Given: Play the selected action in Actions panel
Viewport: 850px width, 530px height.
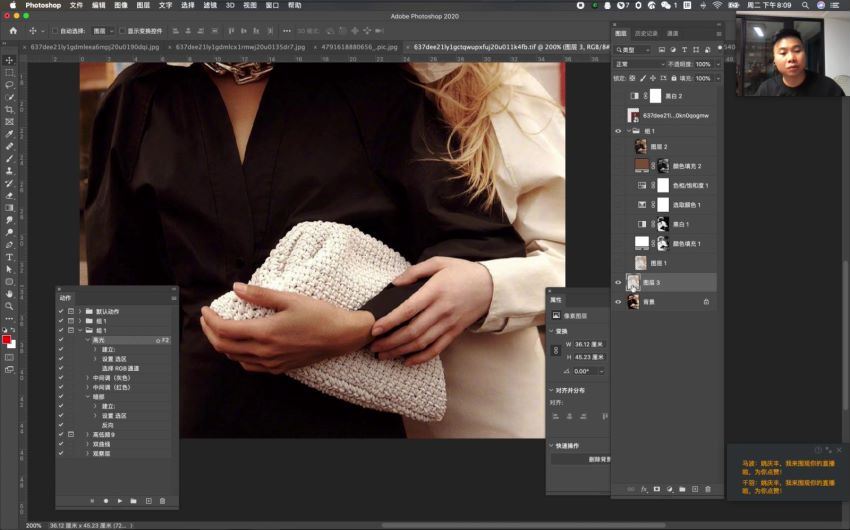Looking at the screenshot, I should click(120, 501).
